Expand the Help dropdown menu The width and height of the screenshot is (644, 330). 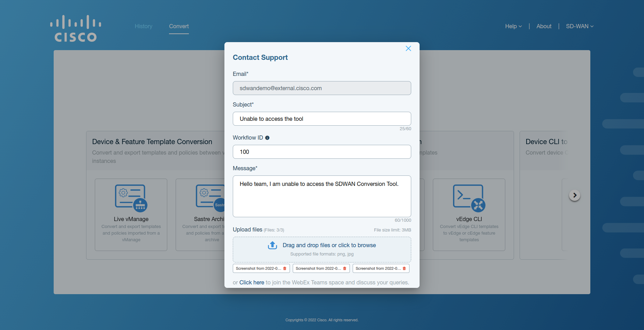pos(513,26)
